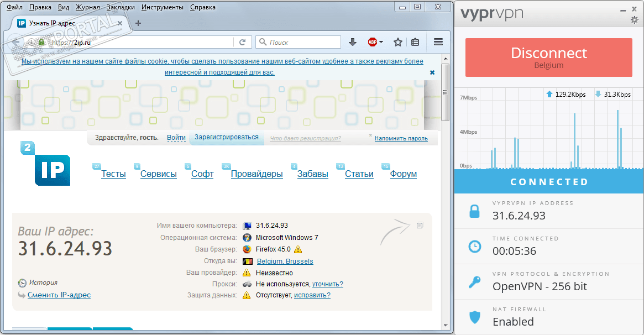Image resolution: width=644 pixels, height=335 pixels.
Task: Click scrollbar down arrow in browser
Action: (445, 326)
